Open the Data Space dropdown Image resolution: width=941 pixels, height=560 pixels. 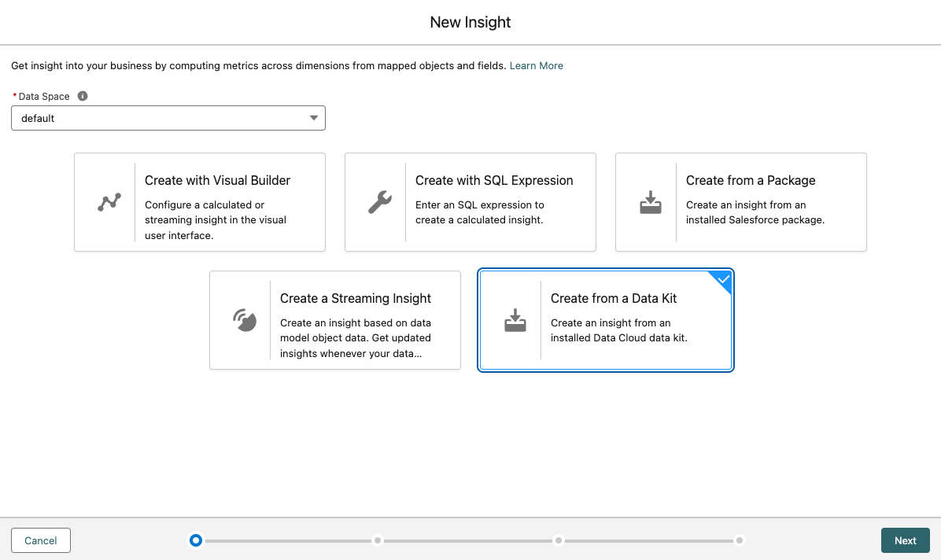click(x=168, y=118)
